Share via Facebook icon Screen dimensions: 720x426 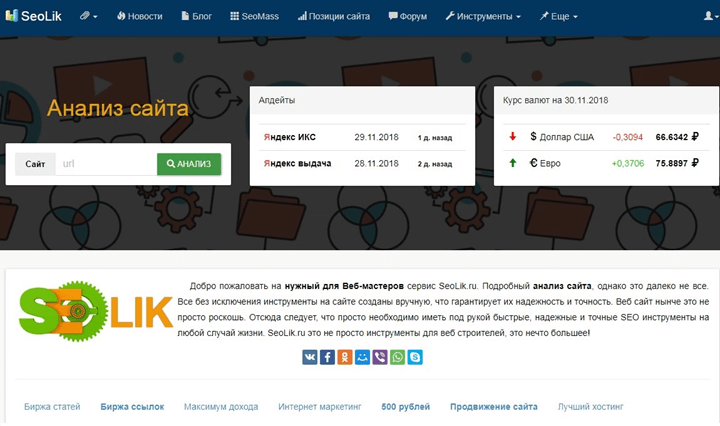coord(327,357)
